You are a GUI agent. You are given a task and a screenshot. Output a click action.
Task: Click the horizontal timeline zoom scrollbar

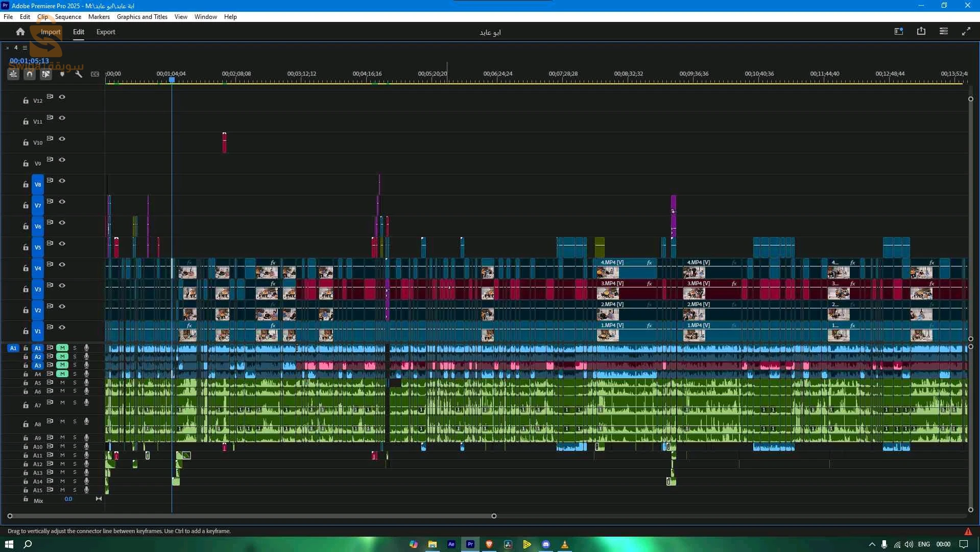point(252,516)
